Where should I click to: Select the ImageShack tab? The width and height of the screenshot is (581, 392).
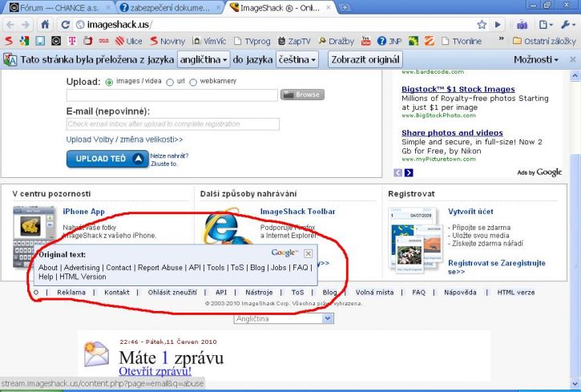280,7
